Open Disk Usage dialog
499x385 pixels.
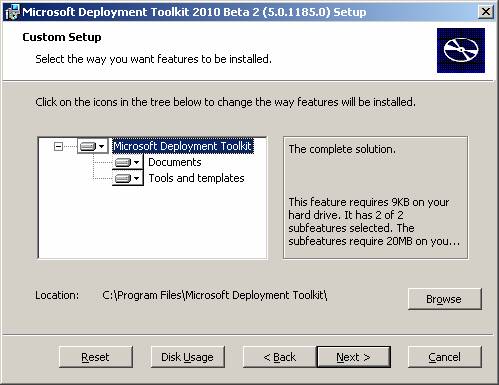(x=188, y=357)
